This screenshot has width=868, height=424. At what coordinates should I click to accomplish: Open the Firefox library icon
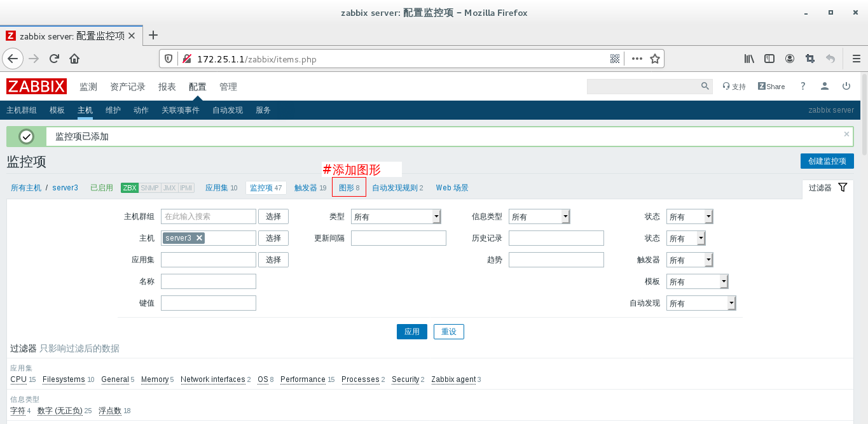[750, 59]
